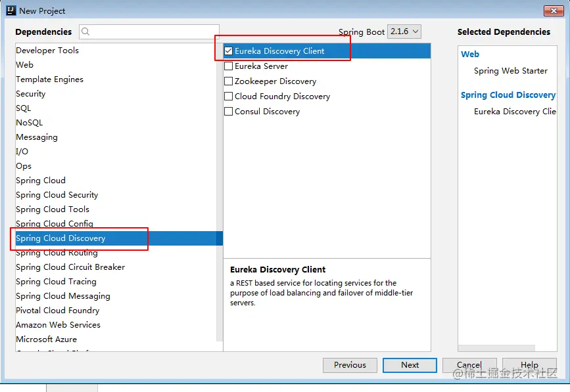Check the Eureka Server checkbox
Image resolution: width=570 pixels, height=392 pixels.
coord(228,66)
